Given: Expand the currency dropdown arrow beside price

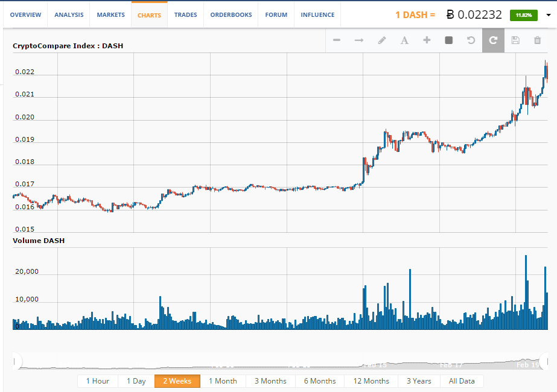Looking at the screenshot, I should (549, 15).
